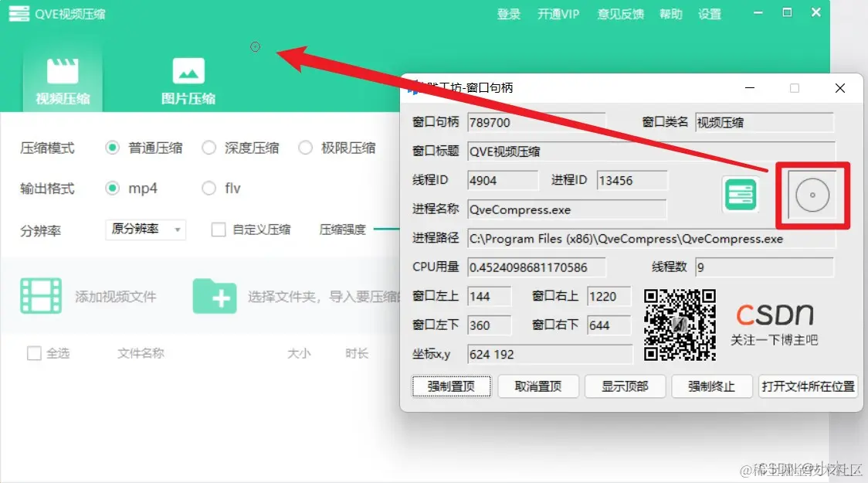The image size is (868, 483).
Task: Click 添加视频文件 label
Action: click(x=116, y=297)
